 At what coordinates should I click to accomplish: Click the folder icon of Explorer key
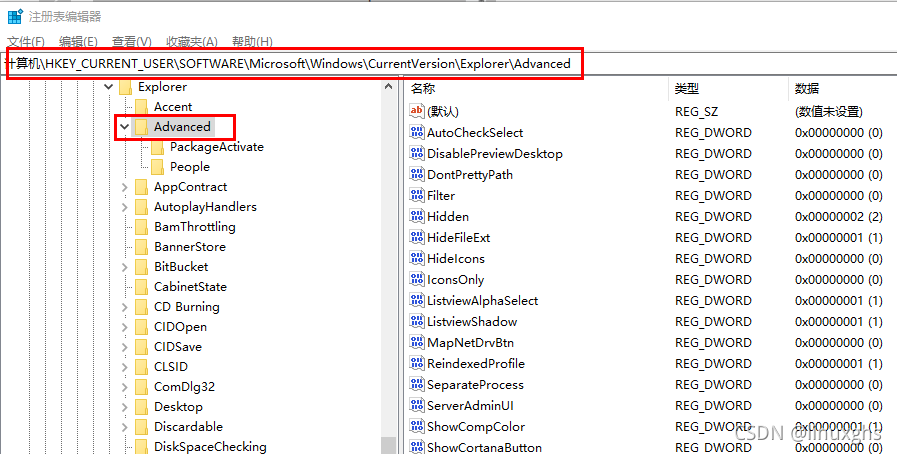click(x=125, y=87)
